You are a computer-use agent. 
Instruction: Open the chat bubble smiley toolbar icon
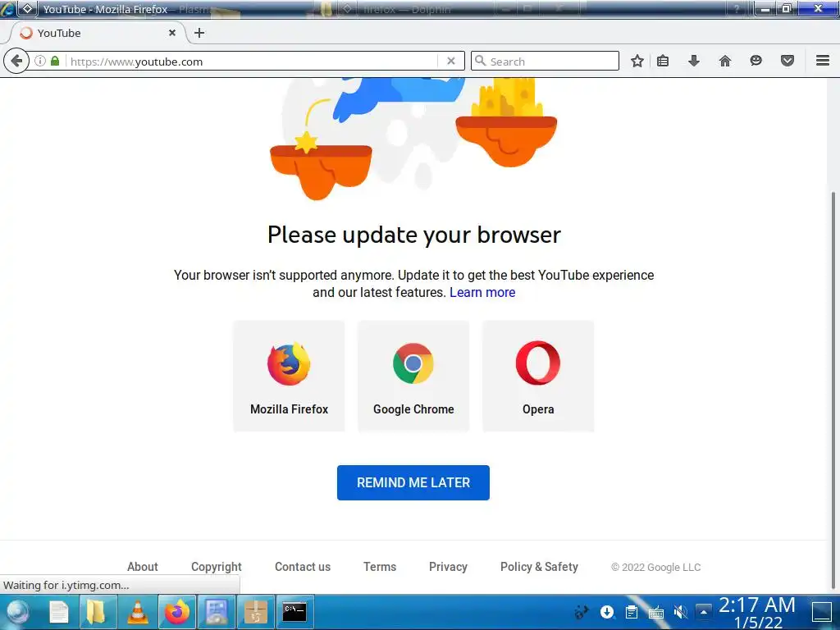[756, 61]
